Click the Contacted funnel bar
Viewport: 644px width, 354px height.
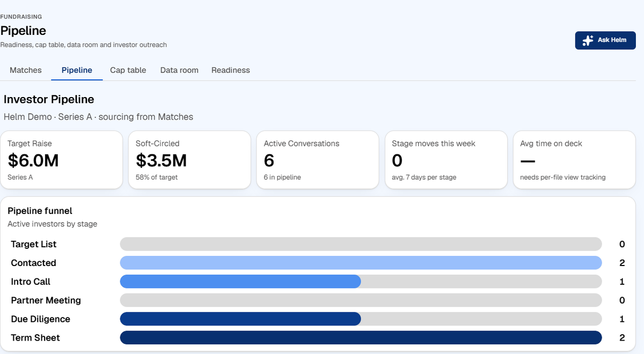tap(361, 263)
